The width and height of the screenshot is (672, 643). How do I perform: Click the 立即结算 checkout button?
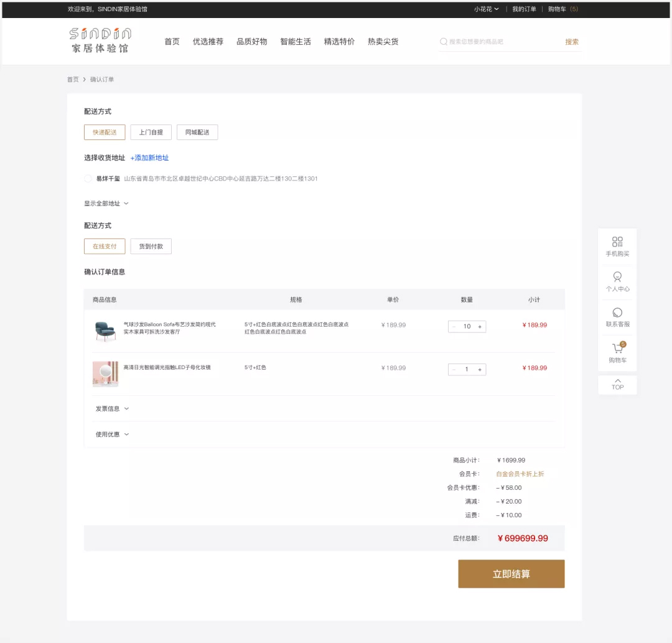(511, 574)
